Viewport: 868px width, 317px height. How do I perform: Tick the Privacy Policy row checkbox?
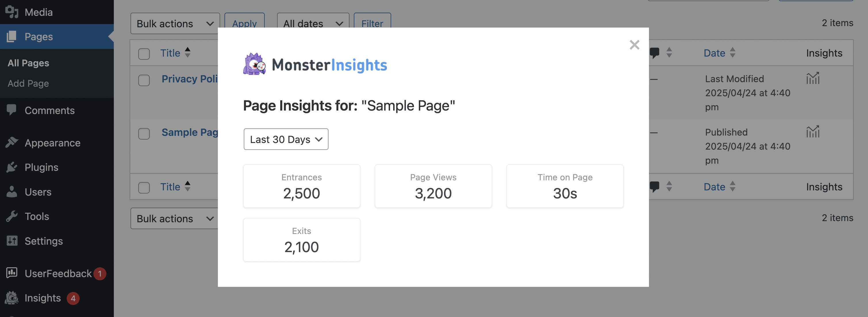[x=144, y=80]
